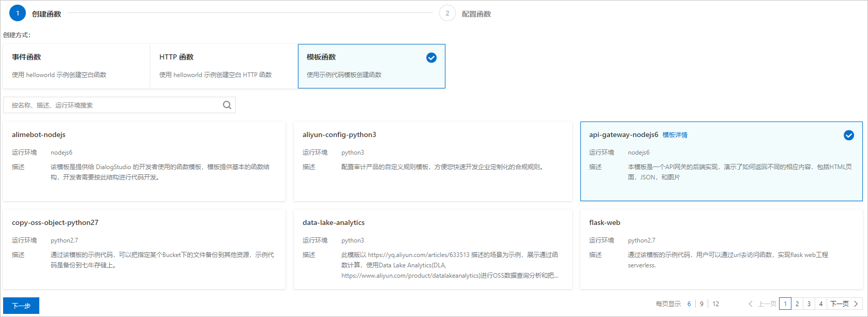Viewport: 868px width, 317px height.
Task: Click the 创建方式 label
Action: (x=17, y=35)
